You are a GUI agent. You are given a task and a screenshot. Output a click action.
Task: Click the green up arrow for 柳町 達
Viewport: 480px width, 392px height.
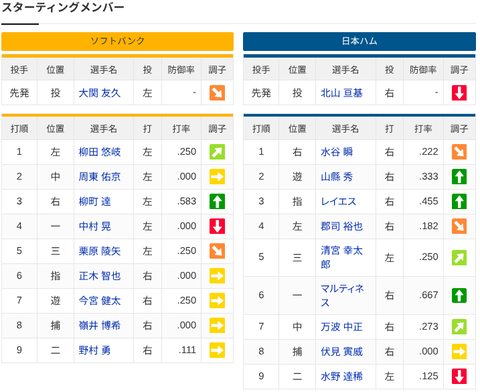point(217,202)
